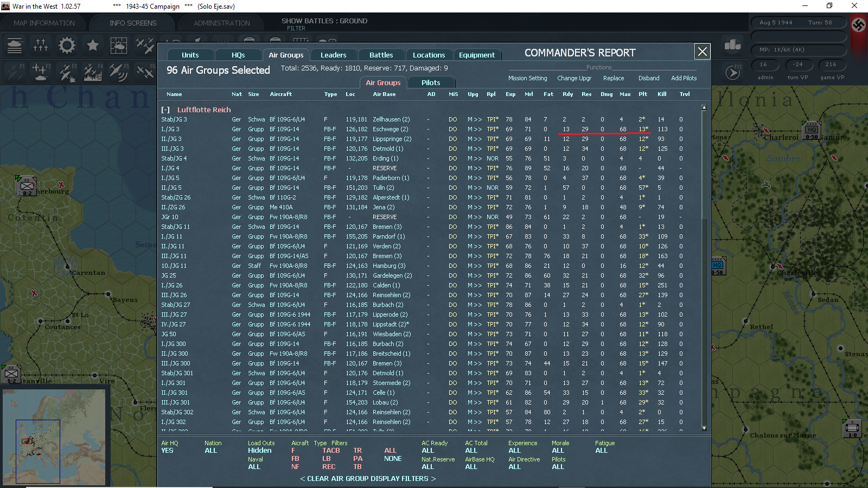Select the unit counter near Granville on map

pyautogui.click(x=11, y=374)
